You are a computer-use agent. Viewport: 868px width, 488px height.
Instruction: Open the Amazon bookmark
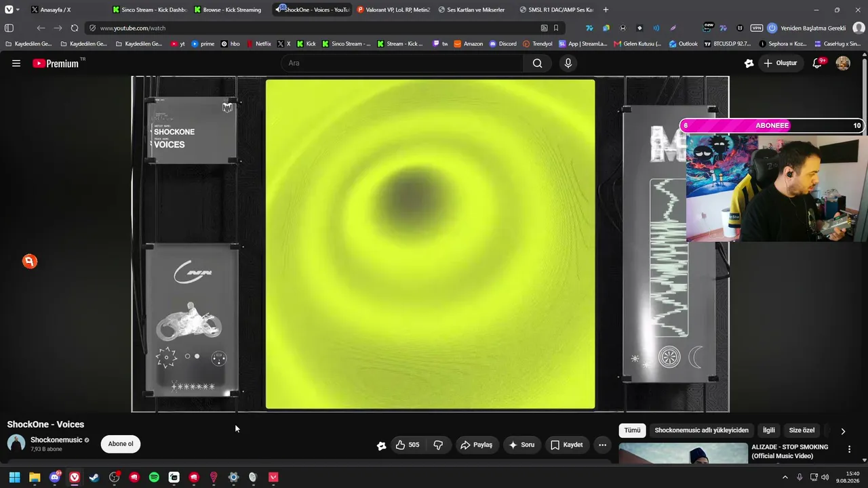click(x=469, y=44)
